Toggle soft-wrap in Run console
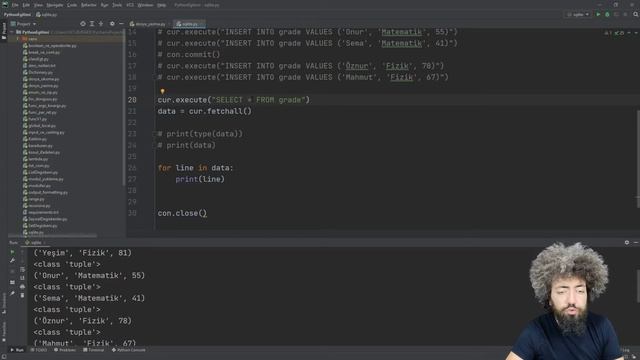This screenshot has width=640, height=360. 22,269
